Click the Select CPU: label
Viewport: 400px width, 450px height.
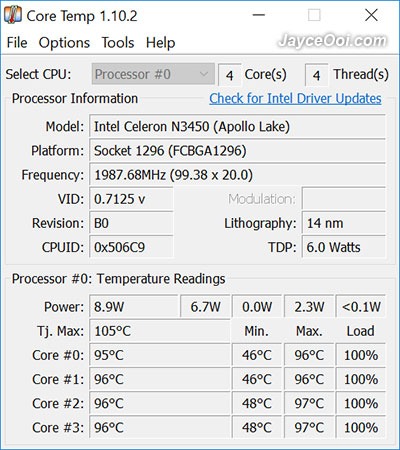click(38, 74)
